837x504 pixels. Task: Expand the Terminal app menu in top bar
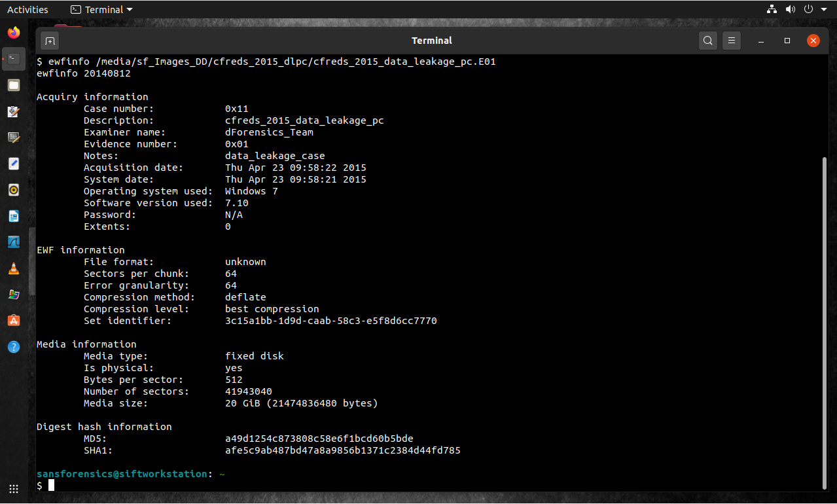[101, 9]
